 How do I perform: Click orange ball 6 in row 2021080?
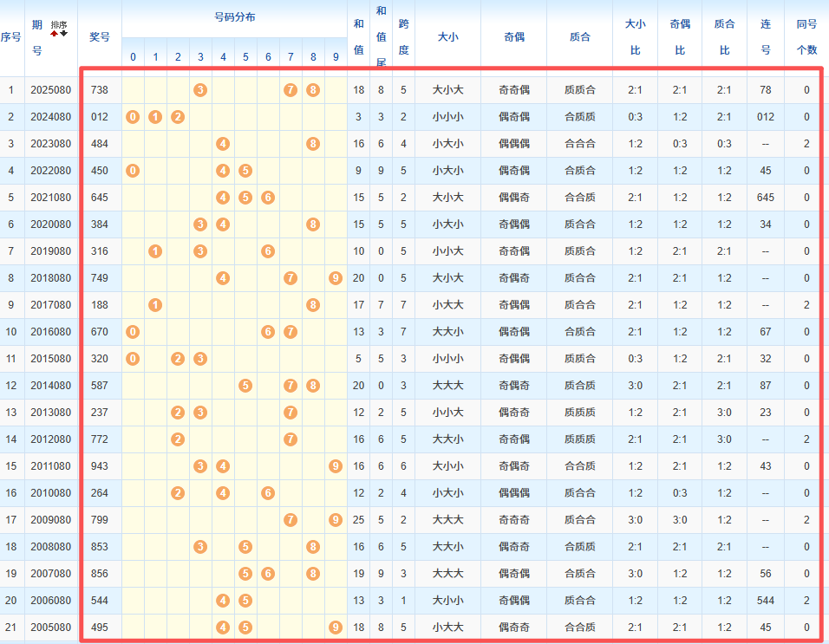coord(268,198)
